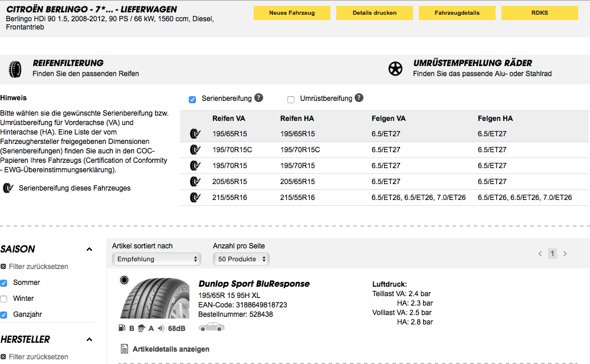Screen dimensions: 590x364
Task: Click the tire icon in the 195/65R15 row
Action: click(195, 134)
